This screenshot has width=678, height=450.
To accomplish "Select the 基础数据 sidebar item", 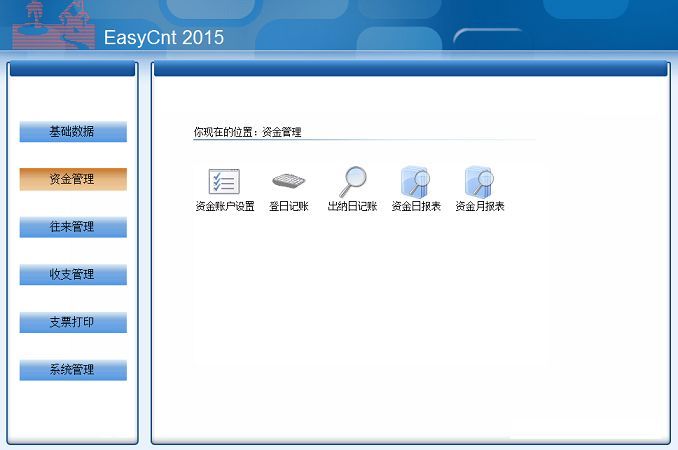I will (73, 132).
